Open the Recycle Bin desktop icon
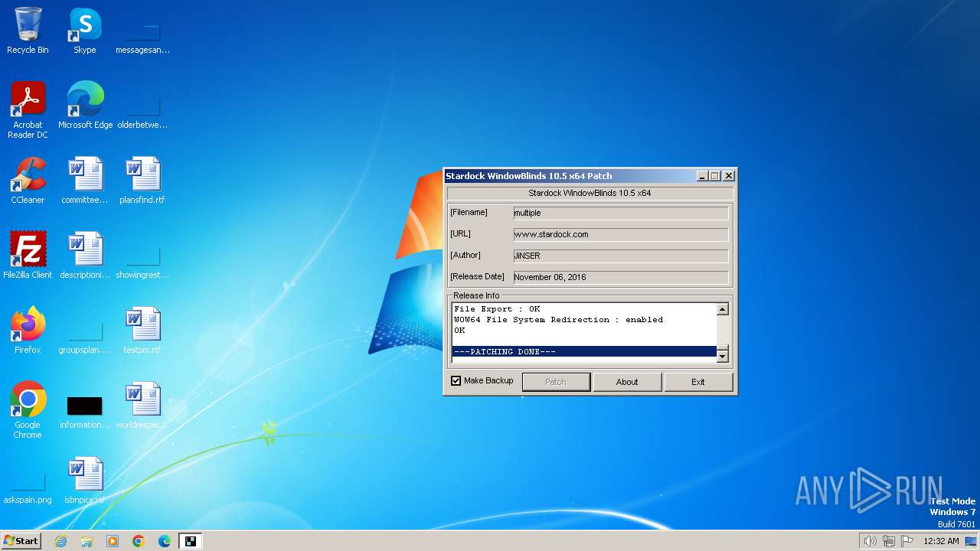This screenshot has width=980, height=551. coord(28,31)
